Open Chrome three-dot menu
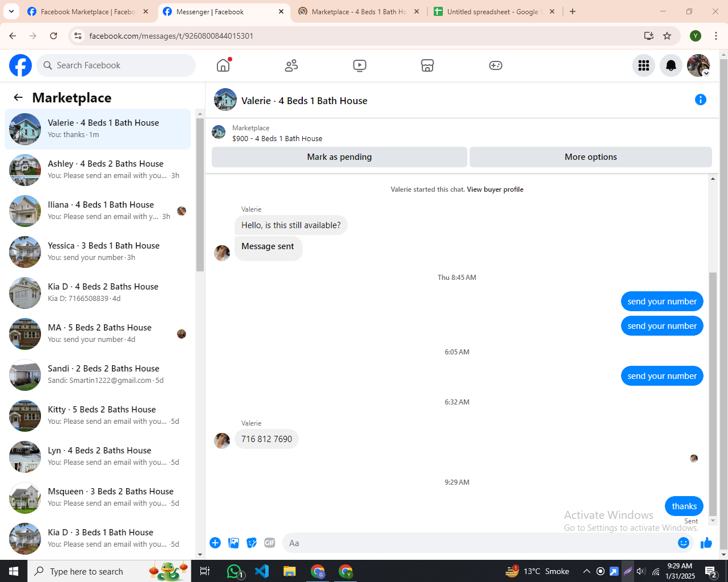 716,36
